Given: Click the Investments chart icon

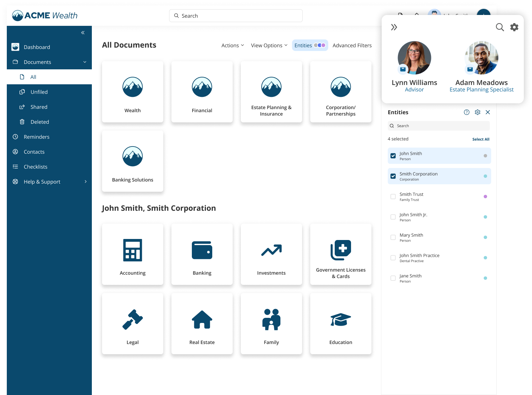Looking at the screenshot, I should 271,251.
